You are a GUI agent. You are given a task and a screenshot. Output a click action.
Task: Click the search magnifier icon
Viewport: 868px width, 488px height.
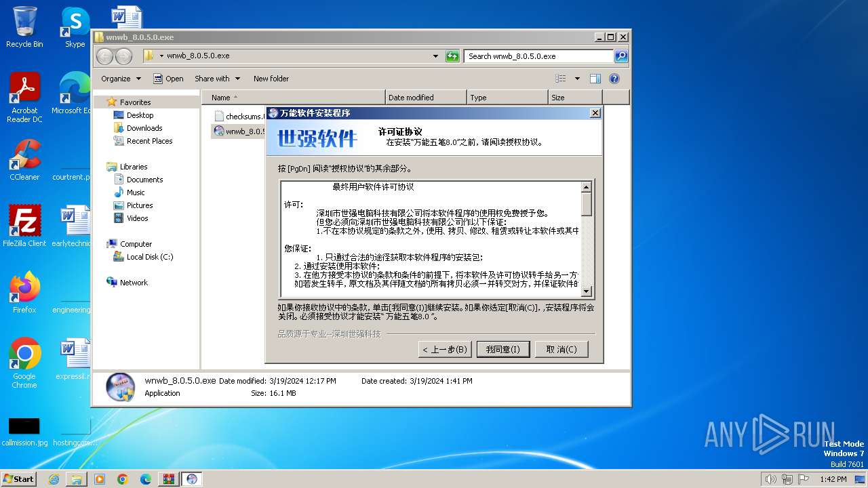pyautogui.click(x=621, y=56)
